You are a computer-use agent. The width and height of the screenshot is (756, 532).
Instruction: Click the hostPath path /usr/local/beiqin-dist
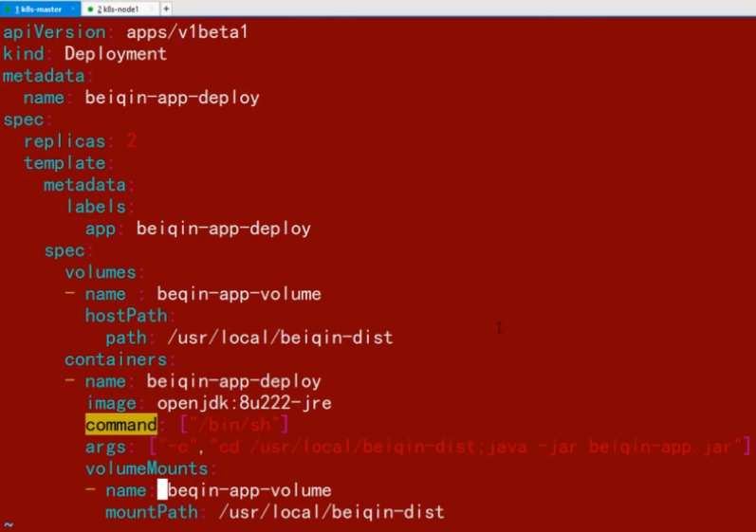point(280,338)
